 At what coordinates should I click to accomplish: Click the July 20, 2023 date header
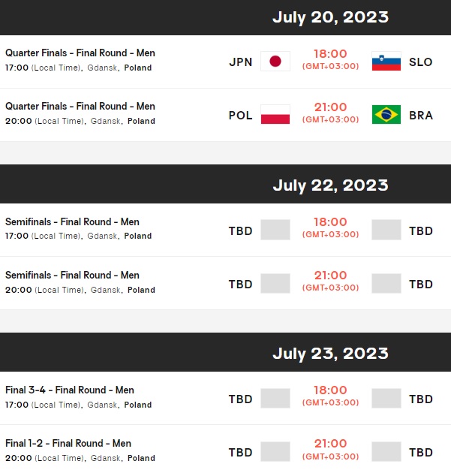330,17
